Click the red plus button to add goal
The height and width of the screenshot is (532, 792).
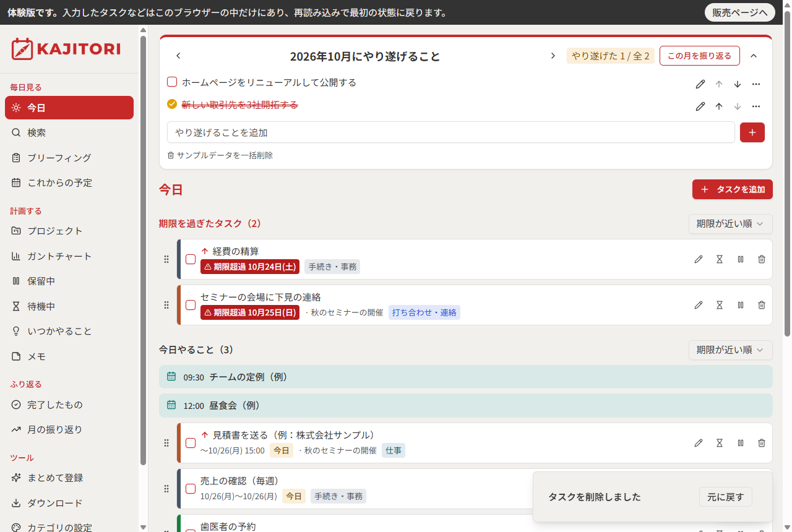pyautogui.click(x=752, y=132)
